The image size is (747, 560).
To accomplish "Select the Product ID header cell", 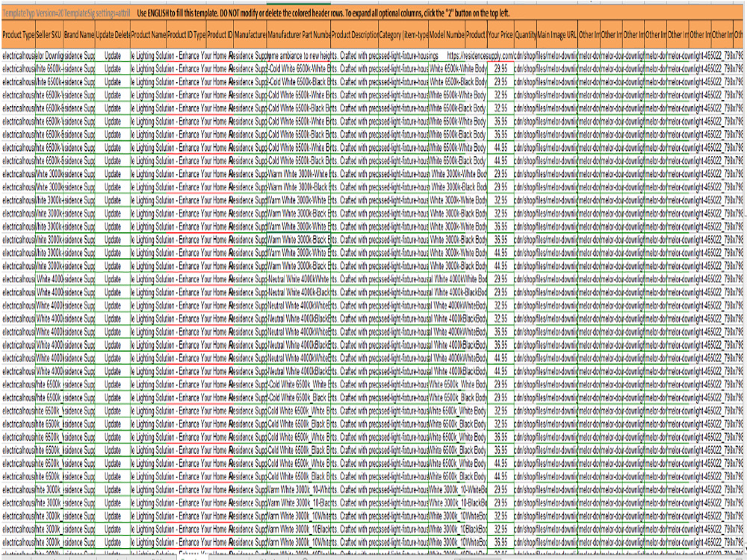I will tap(220, 35).
